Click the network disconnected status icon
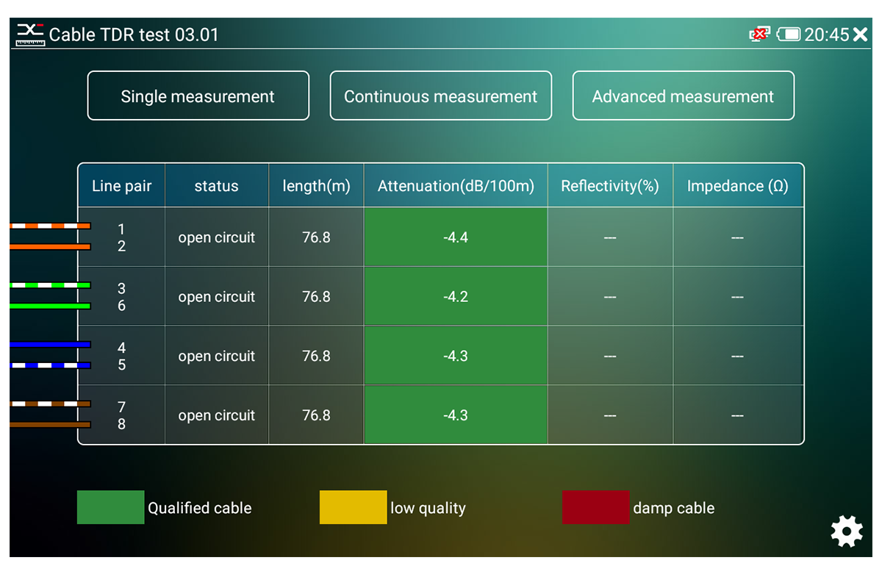Viewport: 882px width, 588px height. 759,34
